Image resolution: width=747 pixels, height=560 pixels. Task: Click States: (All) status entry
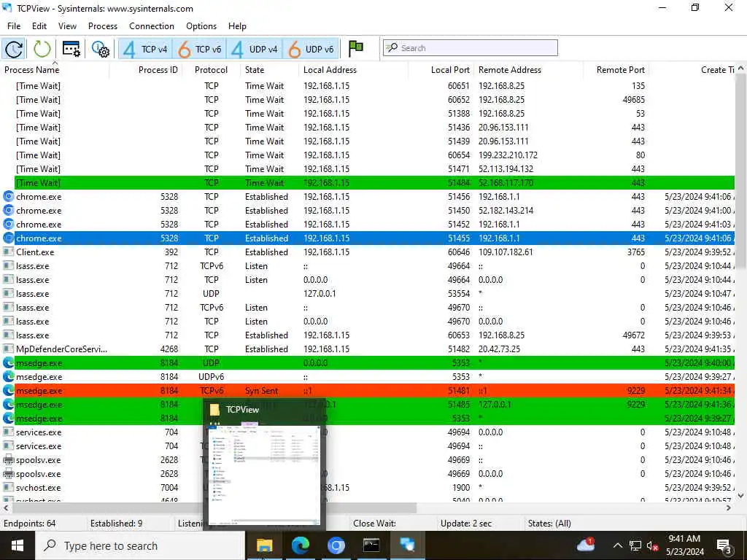pos(549,524)
